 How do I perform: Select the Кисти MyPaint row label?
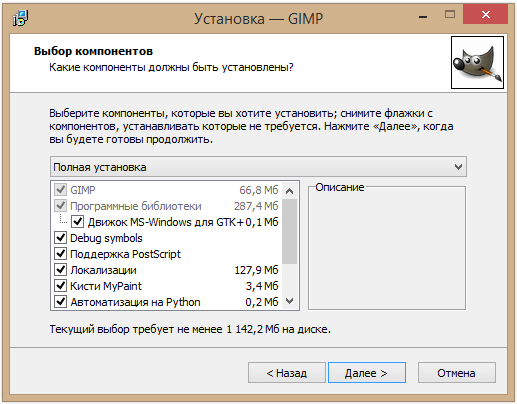[106, 286]
